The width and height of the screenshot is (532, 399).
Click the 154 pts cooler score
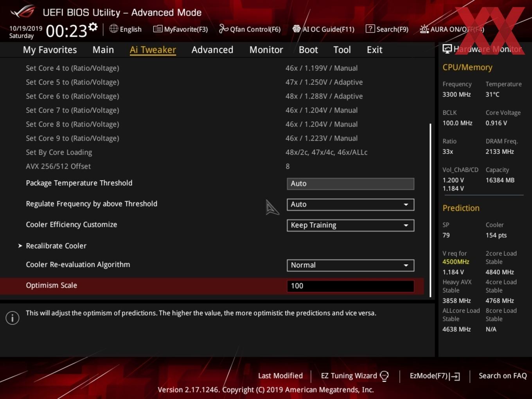tap(496, 235)
